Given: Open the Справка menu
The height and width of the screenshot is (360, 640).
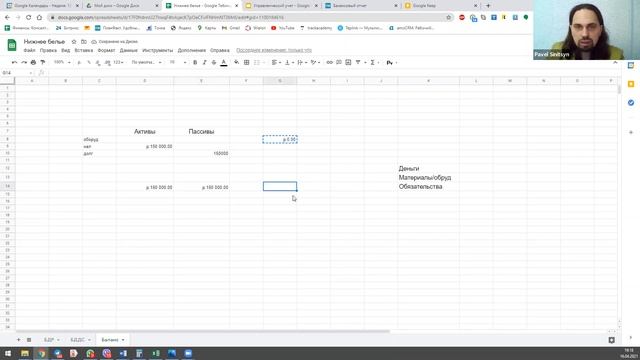Looking at the screenshot, I should 220,50.
